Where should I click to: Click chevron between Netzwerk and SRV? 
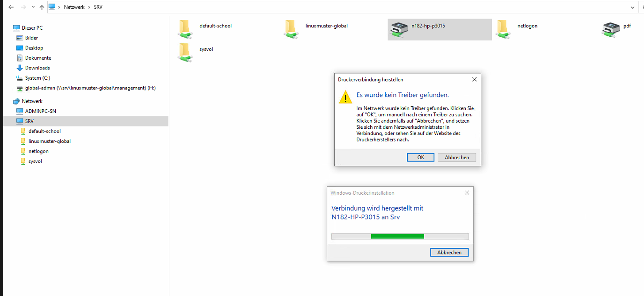click(x=89, y=7)
